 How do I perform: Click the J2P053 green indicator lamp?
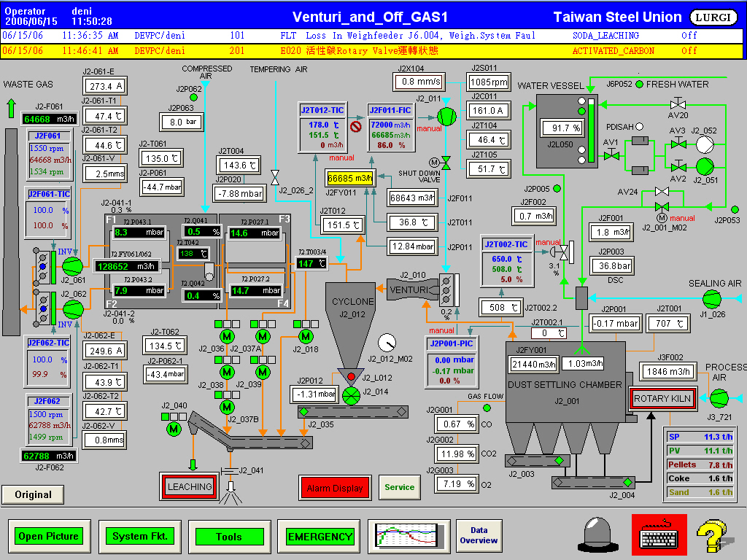pos(735,209)
